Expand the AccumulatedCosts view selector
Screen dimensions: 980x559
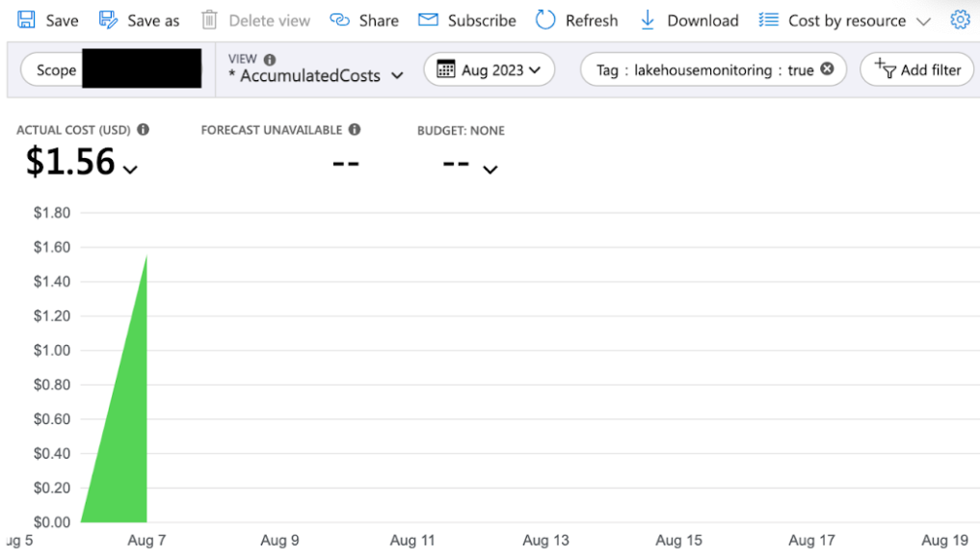click(x=397, y=75)
